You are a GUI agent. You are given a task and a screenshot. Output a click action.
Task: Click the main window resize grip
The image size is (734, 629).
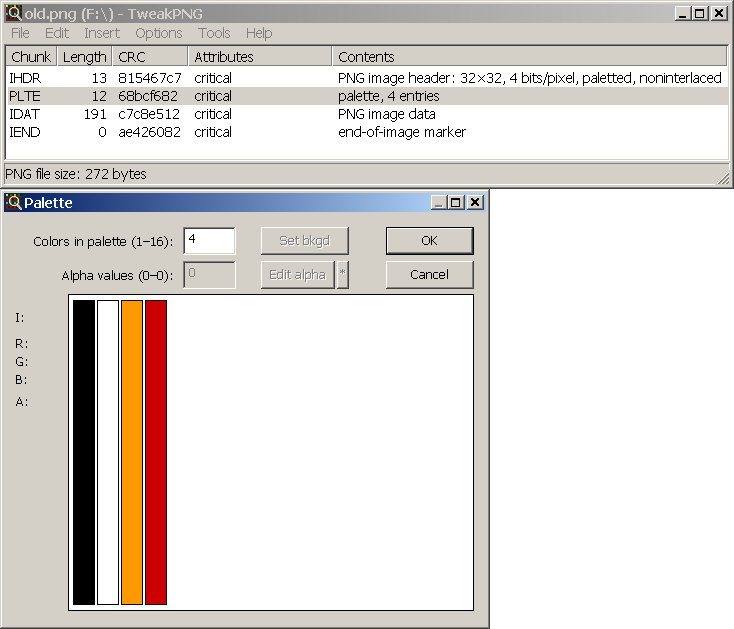tap(724, 178)
